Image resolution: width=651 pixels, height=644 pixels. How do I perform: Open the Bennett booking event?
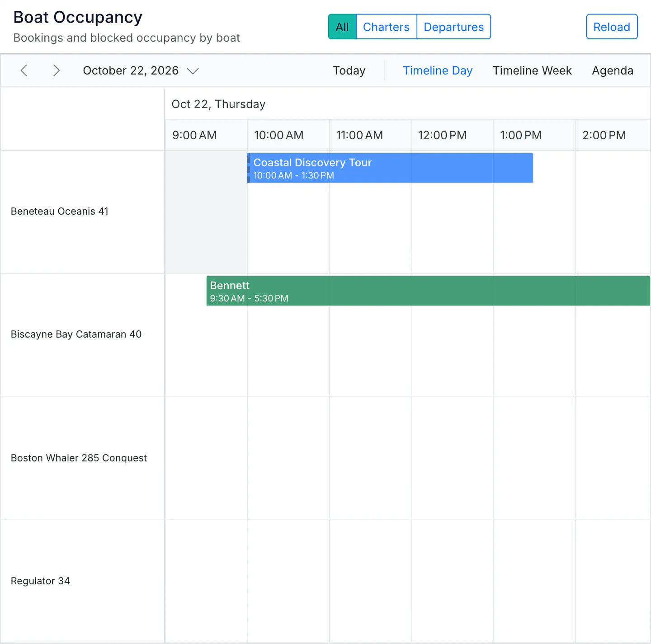(x=428, y=291)
